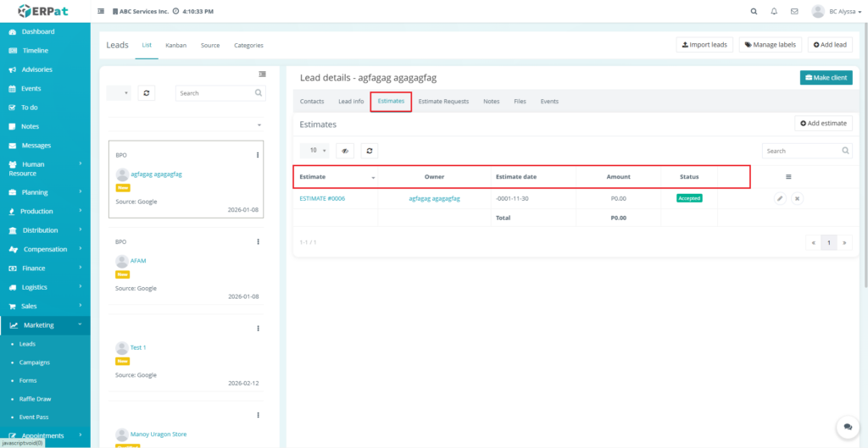Click the estimates Search field

tap(801, 151)
